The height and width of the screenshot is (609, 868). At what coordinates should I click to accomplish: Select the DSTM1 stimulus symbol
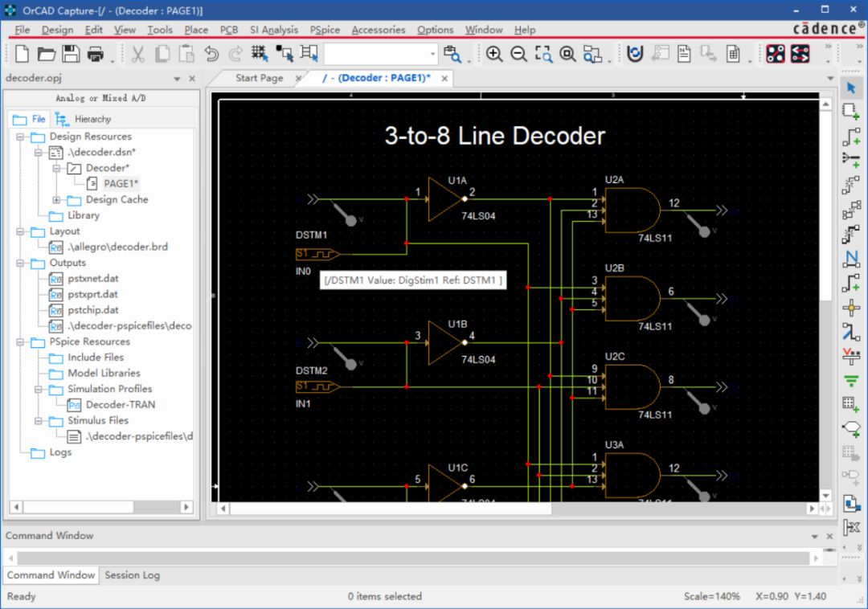tap(317, 254)
